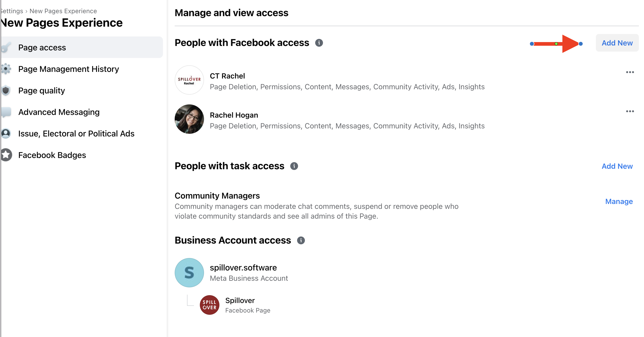Add New person with task access
Image resolution: width=644 pixels, height=337 pixels.
tap(617, 166)
